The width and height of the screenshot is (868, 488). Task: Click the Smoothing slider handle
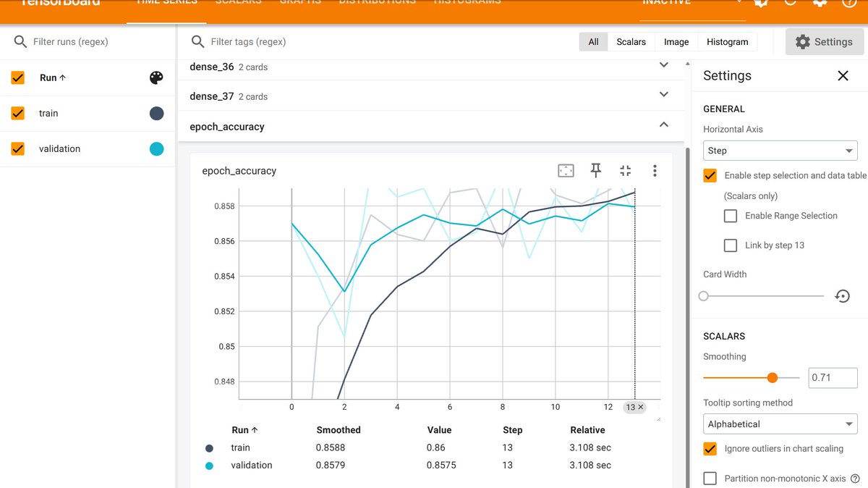pyautogui.click(x=773, y=378)
